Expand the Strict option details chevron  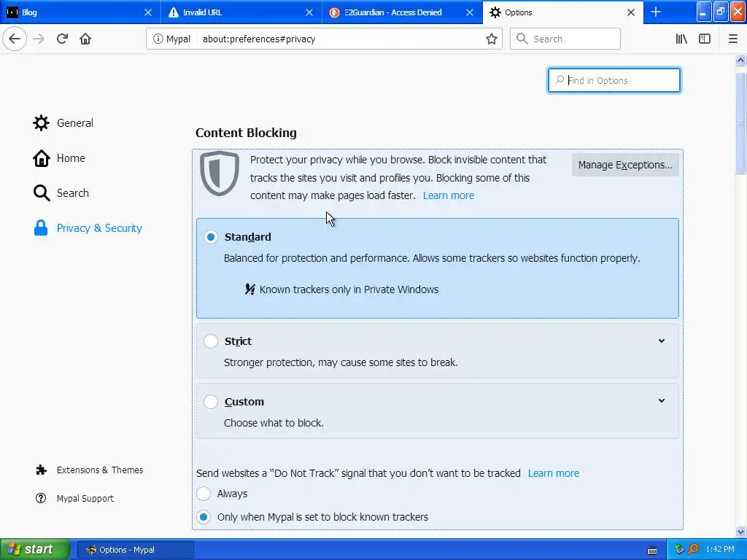[x=661, y=341]
